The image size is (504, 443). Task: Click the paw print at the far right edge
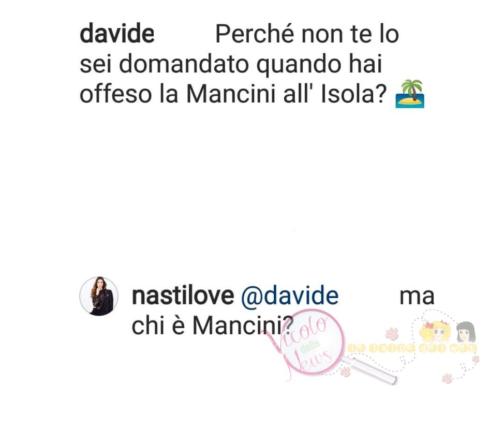point(476,359)
